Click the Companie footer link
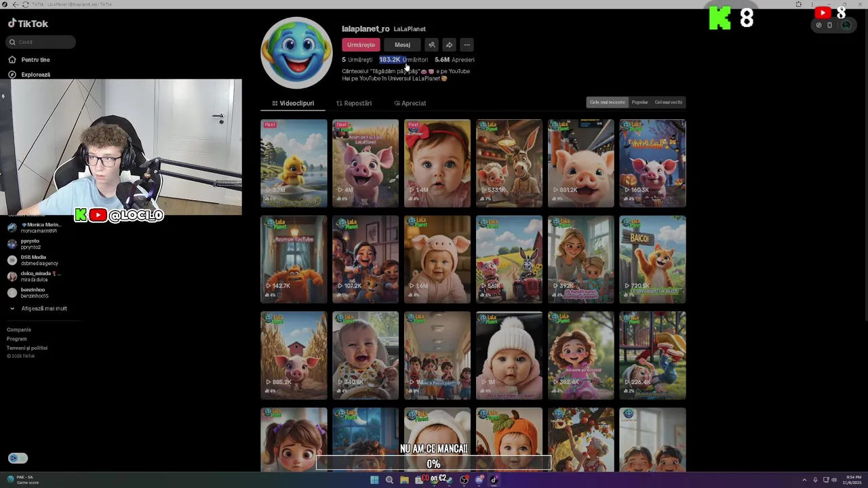 [x=19, y=329]
